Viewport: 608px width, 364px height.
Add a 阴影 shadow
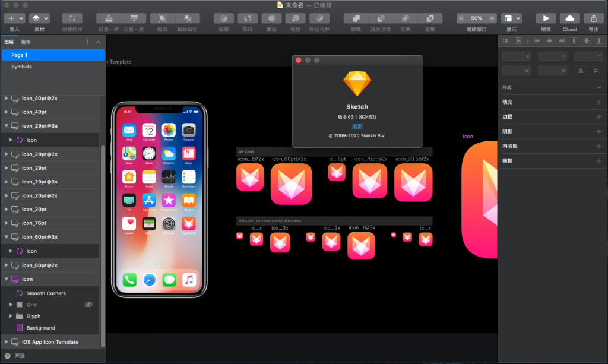coord(598,131)
